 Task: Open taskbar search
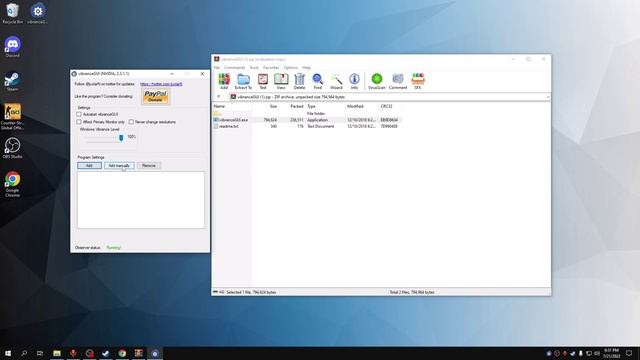tap(24, 353)
